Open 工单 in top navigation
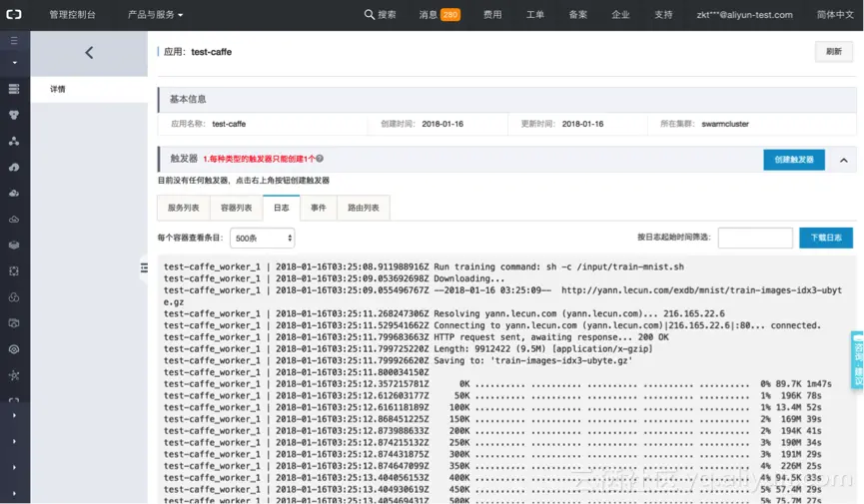Viewport: 864px width, 504px height. pyautogui.click(x=535, y=15)
